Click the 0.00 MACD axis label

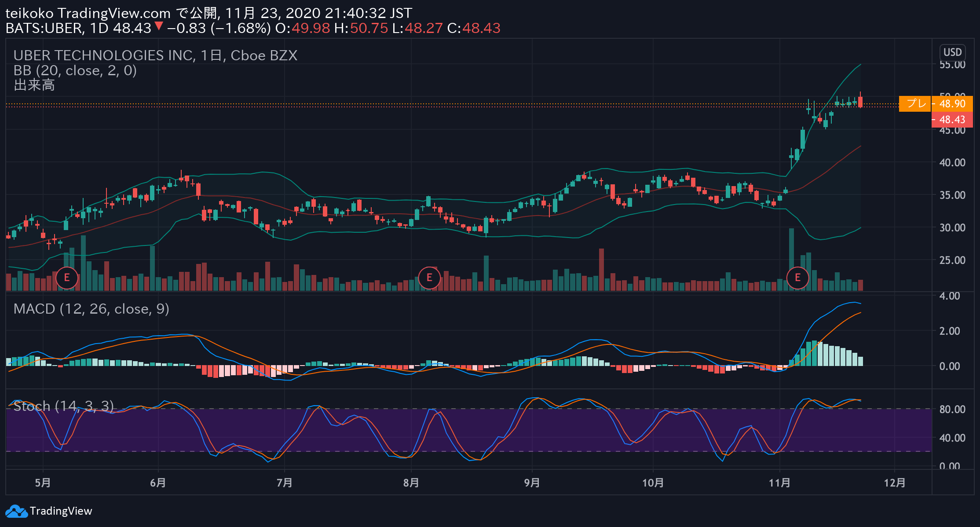click(x=950, y=366)
